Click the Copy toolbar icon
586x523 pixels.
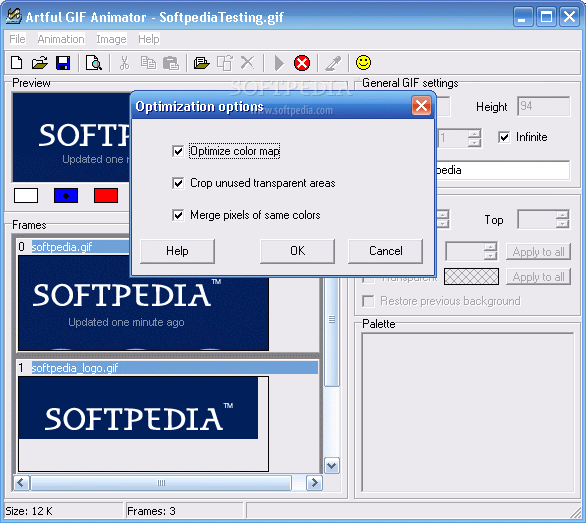pyautogui.click(x=148, y=63)
